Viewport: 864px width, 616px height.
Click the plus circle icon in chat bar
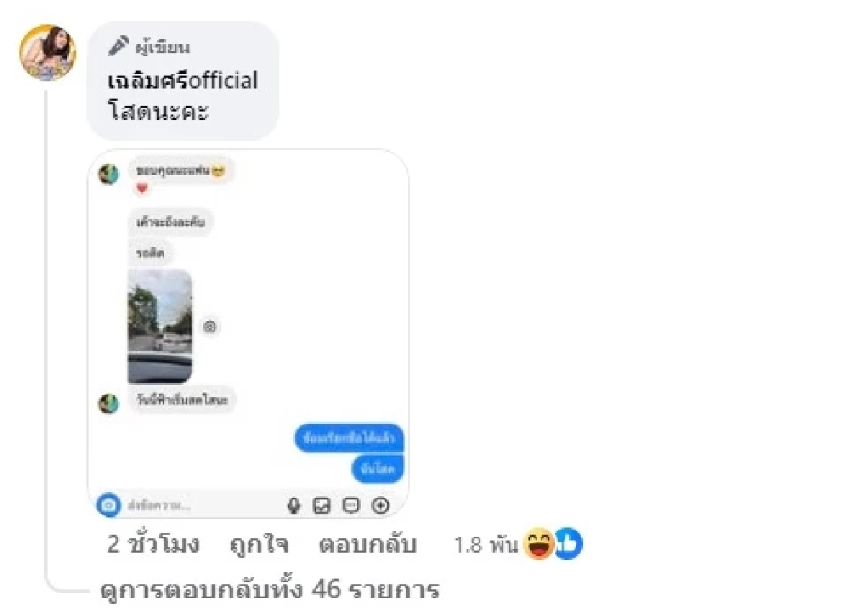coord(380,506)
